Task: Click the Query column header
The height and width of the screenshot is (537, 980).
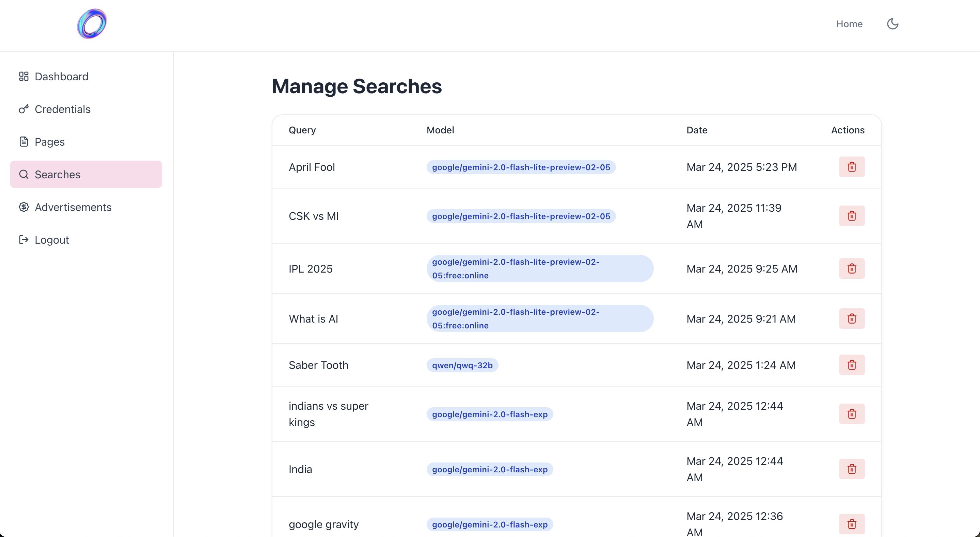Action: tap(302, 130)
